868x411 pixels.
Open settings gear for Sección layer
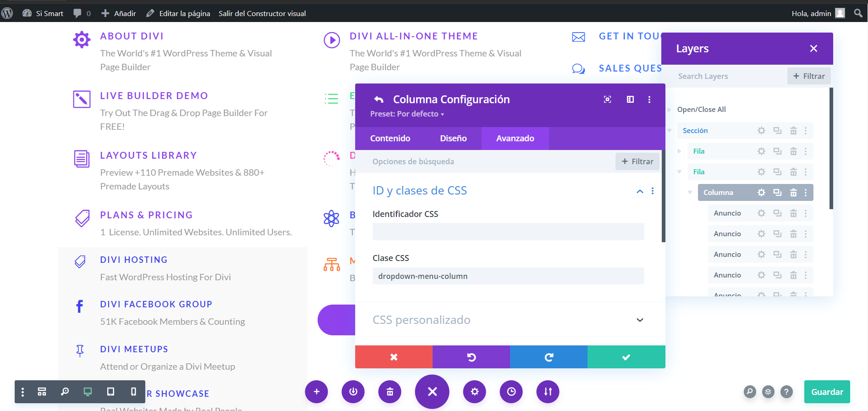(x=761, y=131)
